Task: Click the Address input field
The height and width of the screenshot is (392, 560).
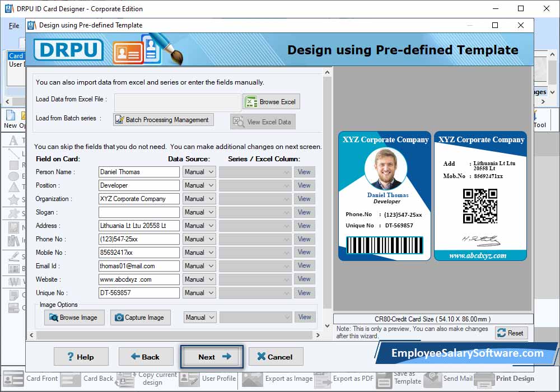Action: (139, 226)
